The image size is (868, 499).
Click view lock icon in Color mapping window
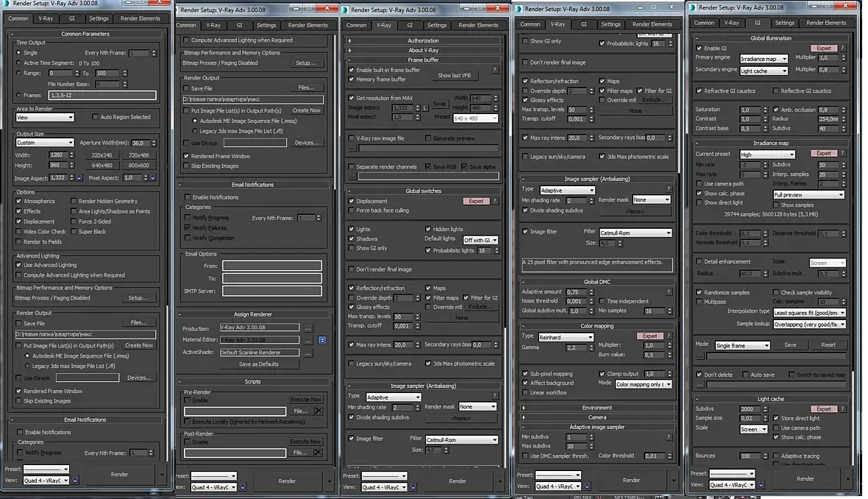pyautogui.click(x=586, y=486)
